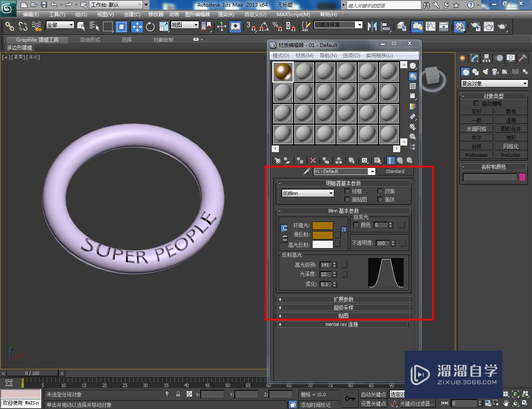Toggle Background checker icon in Material Editor
The image size is (532, 409).
[x=413, y=86]
